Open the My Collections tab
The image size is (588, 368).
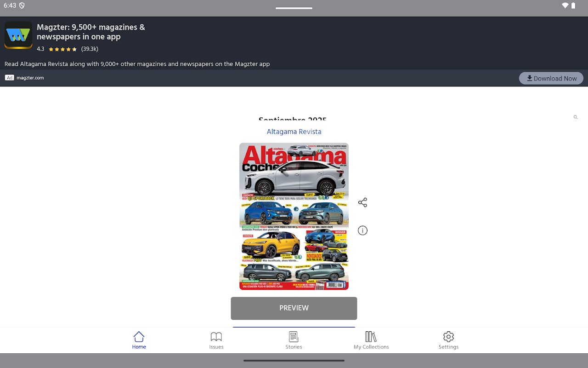point(371,340)
